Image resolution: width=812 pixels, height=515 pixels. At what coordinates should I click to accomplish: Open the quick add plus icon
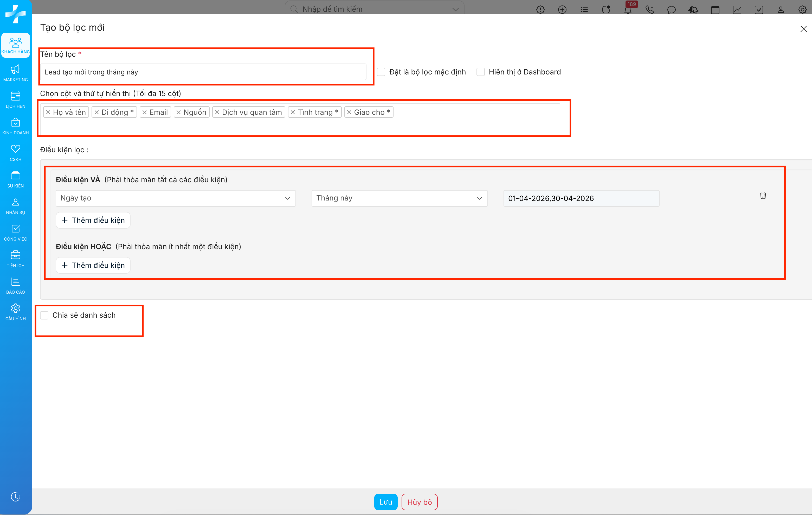(x=562, y=9)
